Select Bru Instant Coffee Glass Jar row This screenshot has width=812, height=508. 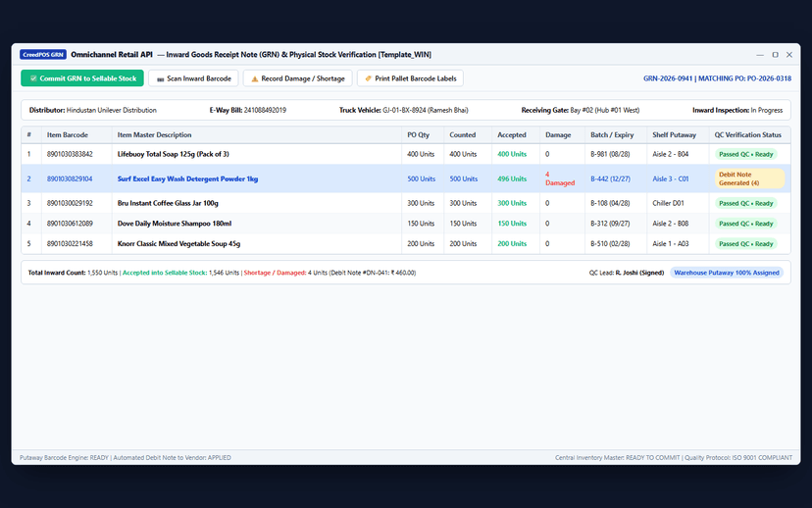coord(406,203)
